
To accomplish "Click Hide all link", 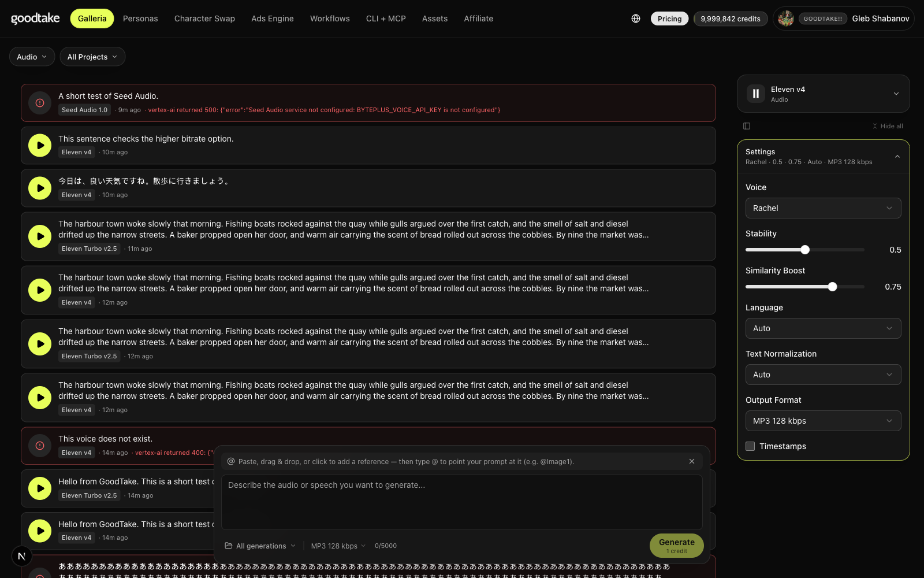I will tap(888, 126).
